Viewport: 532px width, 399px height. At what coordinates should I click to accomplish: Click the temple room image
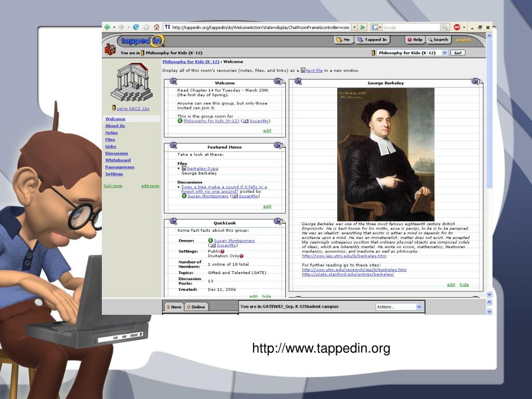click(131, 82)
